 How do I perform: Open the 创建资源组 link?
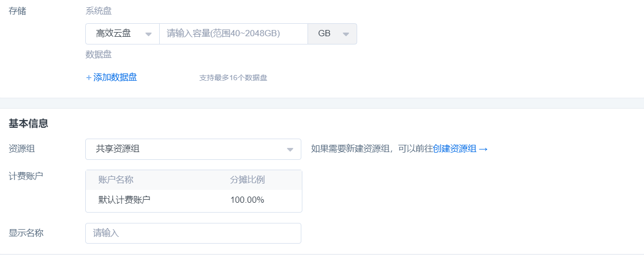click(x=454, y=149)
